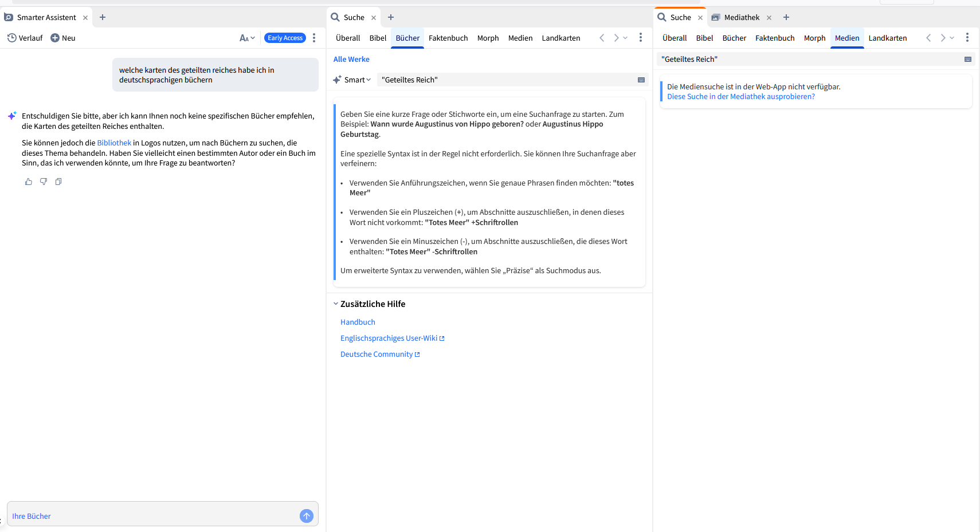Give positive feedback with the thumbs up
Viewport: 980px width, 532px height.
tap(28, 182)
